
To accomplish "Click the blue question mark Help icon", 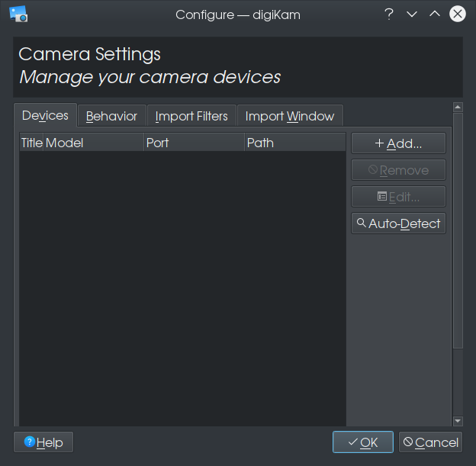I will [x=30, y=442].
